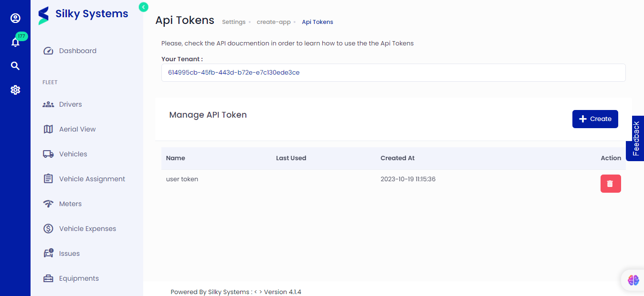Delete the user token entry
This screenshot has height=296, width=644.
coord(611,183)
